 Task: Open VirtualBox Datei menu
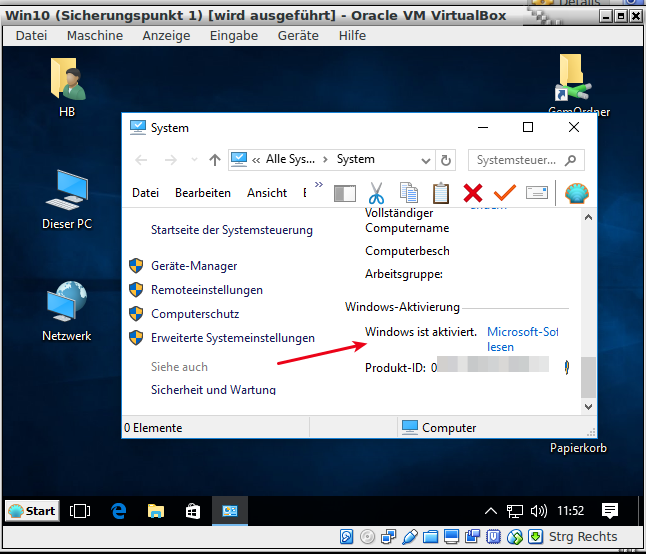31,36
